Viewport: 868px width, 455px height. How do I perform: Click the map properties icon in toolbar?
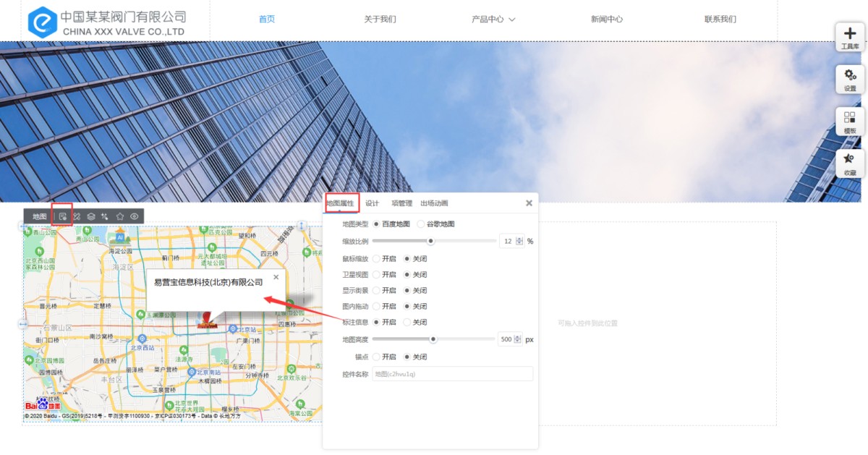coord(63,216)
